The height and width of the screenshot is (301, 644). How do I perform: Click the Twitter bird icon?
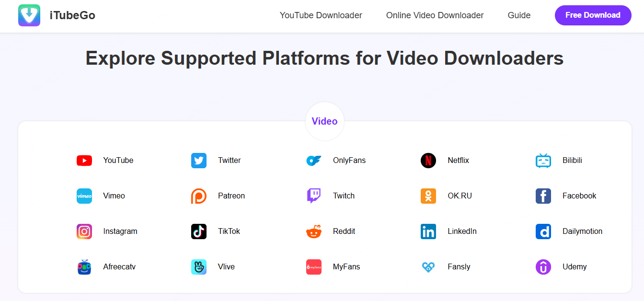coord(199,161)
